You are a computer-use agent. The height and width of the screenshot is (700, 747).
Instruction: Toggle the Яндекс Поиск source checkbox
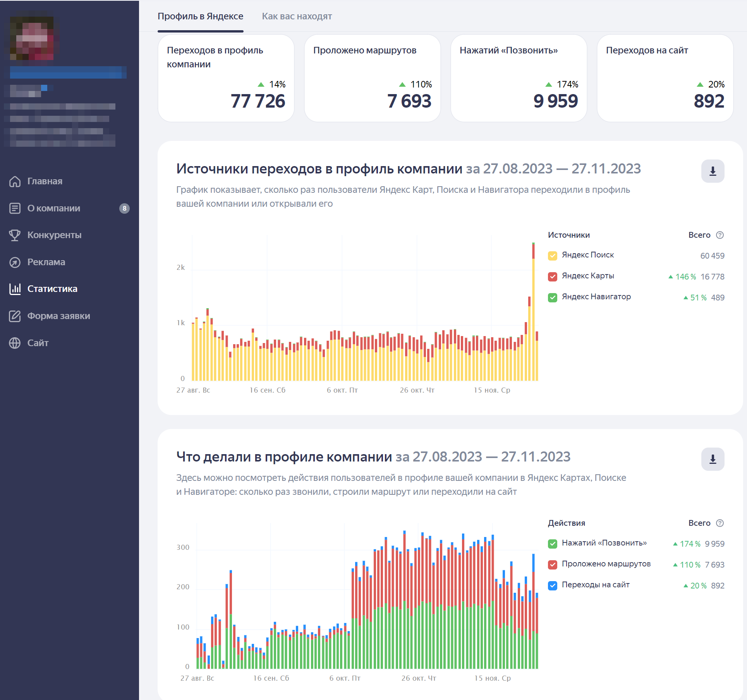click(x=553, y=256)
